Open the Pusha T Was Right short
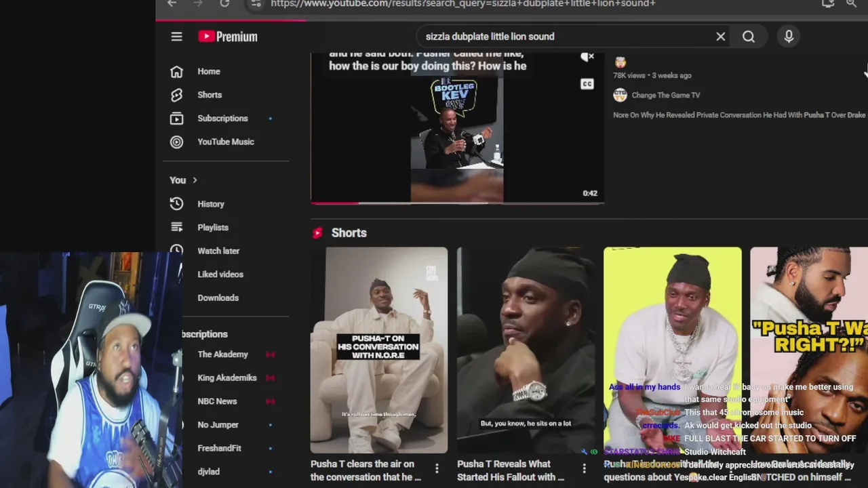Viewport: 868px width, 488px height. pyautogui.click(x=809, y=350)
